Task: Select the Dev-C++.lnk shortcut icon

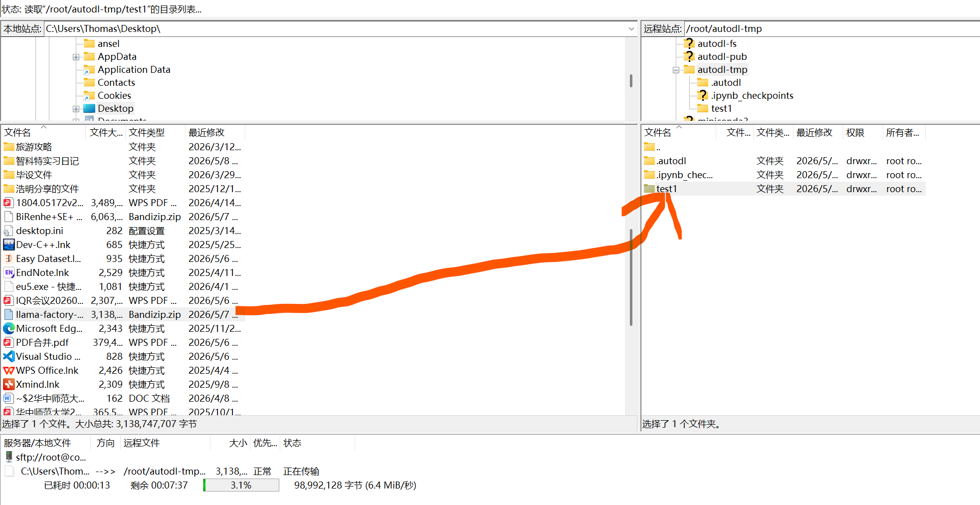Action: click(8, 245)
